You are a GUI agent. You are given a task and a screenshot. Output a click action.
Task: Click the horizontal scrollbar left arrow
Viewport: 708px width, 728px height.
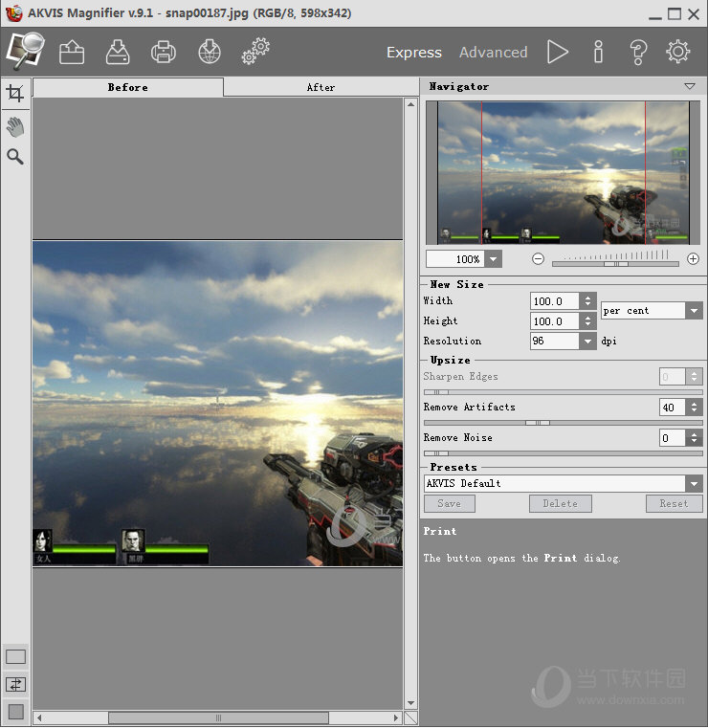pos(39,717)
